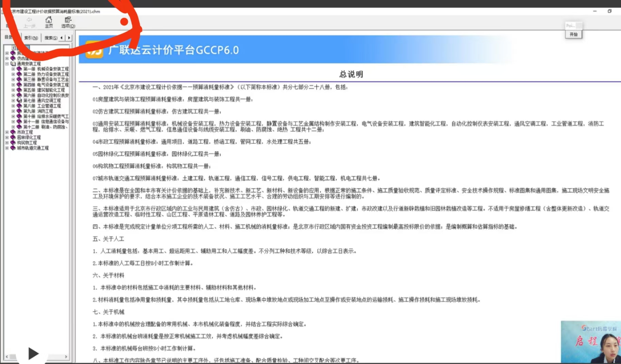Select 第十册 给排水采暖燃气工 tree item

pos(46,116)
